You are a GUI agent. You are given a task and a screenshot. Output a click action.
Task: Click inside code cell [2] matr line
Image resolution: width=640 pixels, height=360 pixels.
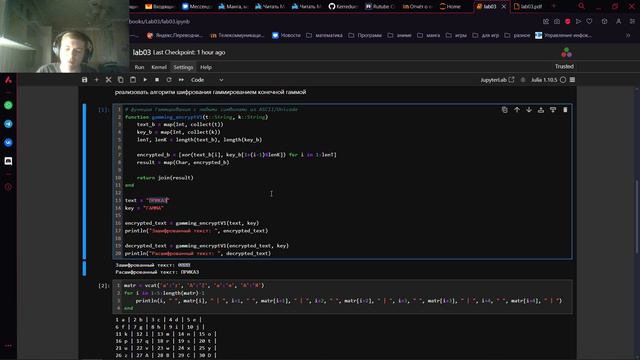coord(194,285)
